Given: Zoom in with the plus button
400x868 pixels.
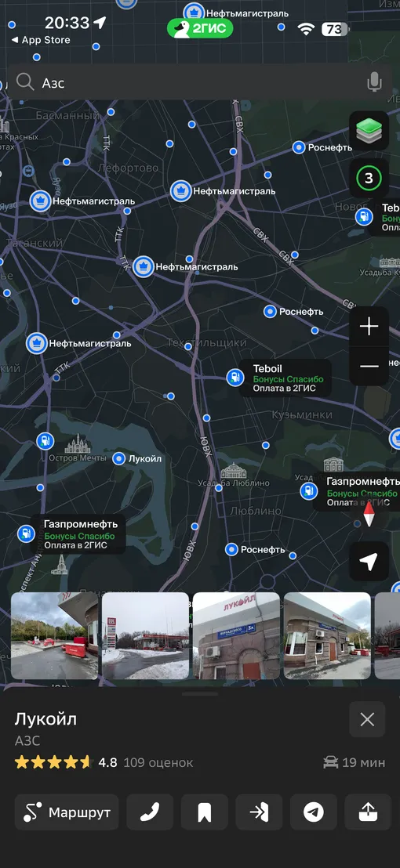Looking at the screenshot, I should click(369, 326).
